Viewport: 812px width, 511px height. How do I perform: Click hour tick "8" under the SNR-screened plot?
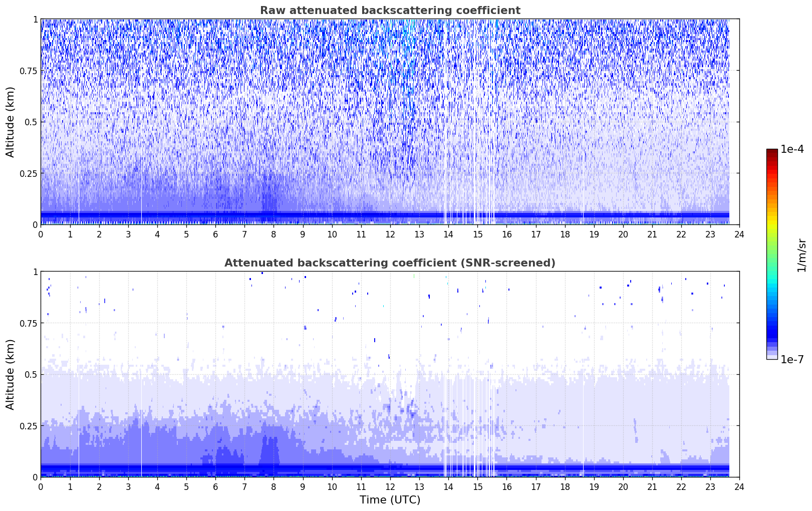pyautogui.click(x=274, y=486)
